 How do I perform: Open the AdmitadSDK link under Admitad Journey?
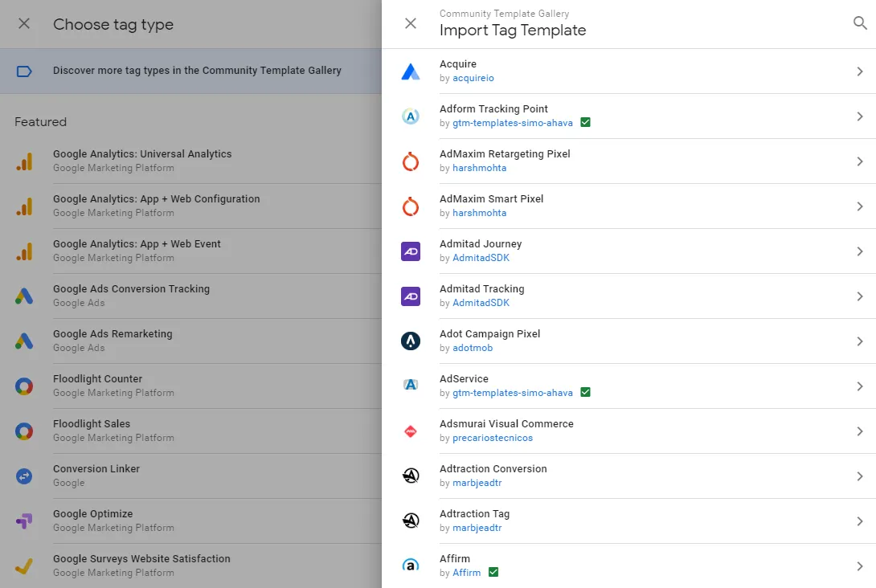coord(481,258)
